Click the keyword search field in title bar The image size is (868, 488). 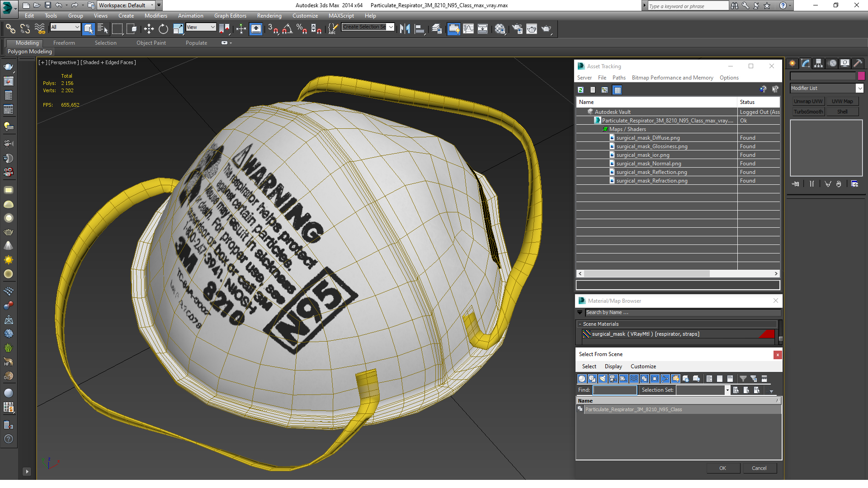[688, 6]
